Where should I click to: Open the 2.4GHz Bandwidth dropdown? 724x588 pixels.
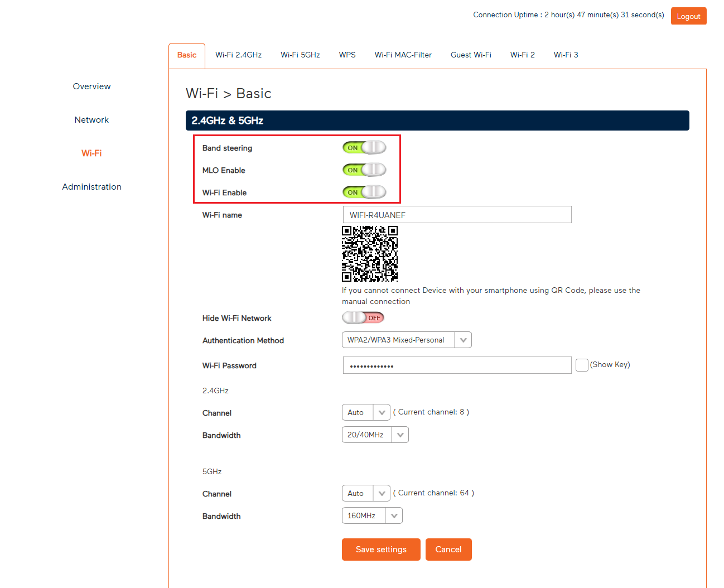click(375, 435)
